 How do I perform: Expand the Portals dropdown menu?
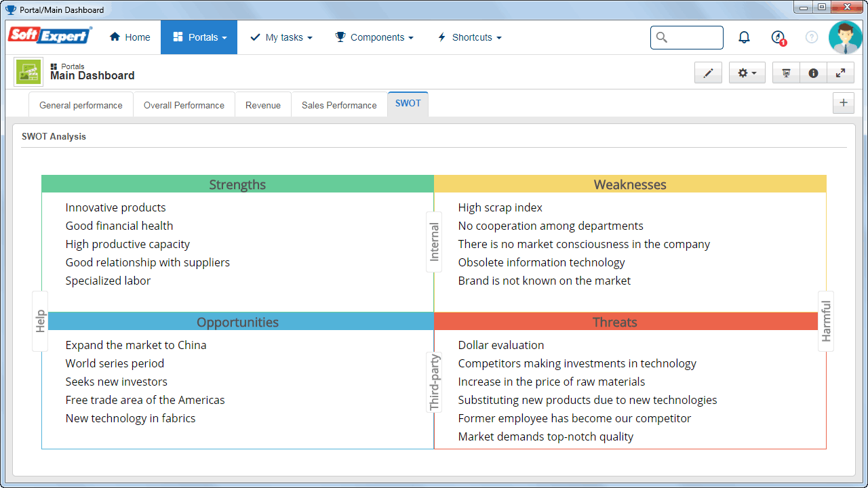point(199,37)
